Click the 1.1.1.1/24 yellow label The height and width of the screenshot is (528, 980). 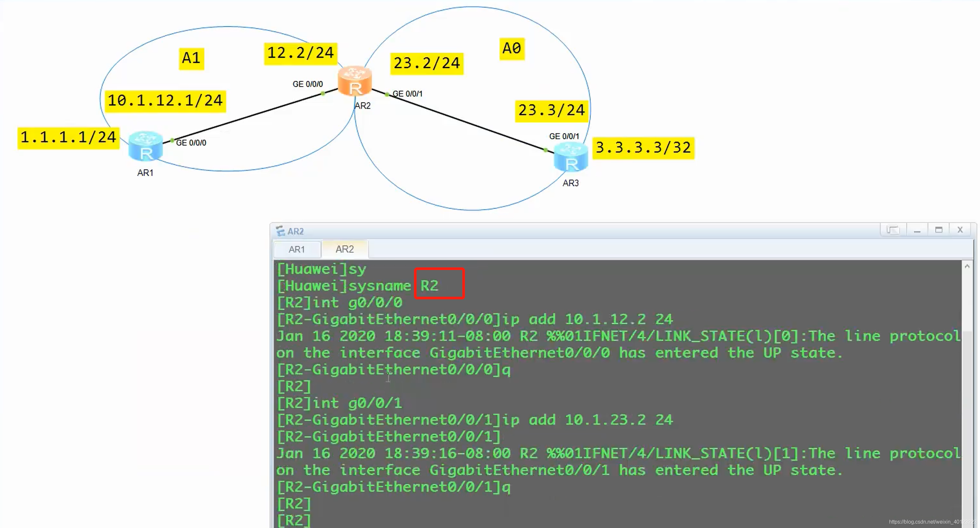pos(68,137)
